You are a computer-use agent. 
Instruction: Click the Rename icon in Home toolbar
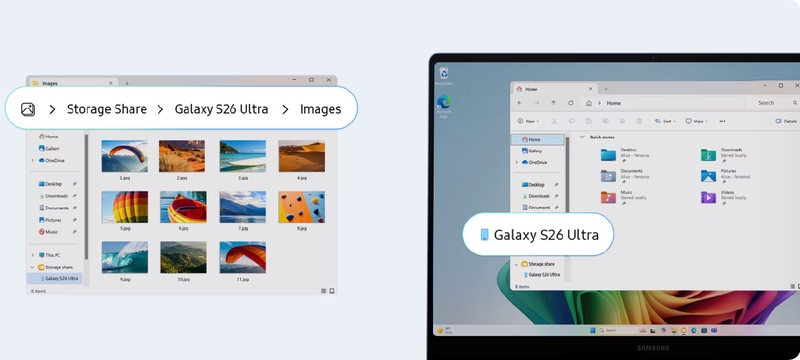point(606,121)
